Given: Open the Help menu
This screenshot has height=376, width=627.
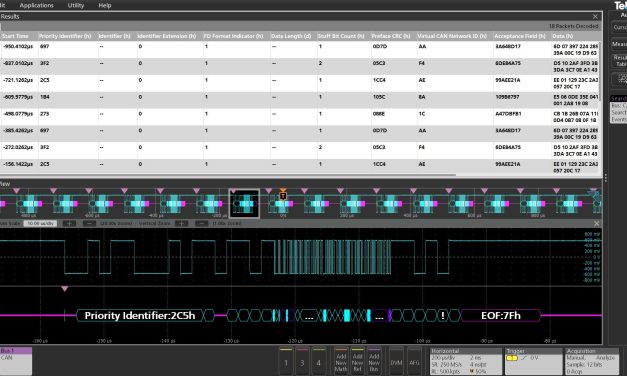Looking at the screenshot, I should pyautogui.click(x=105, y=5).
